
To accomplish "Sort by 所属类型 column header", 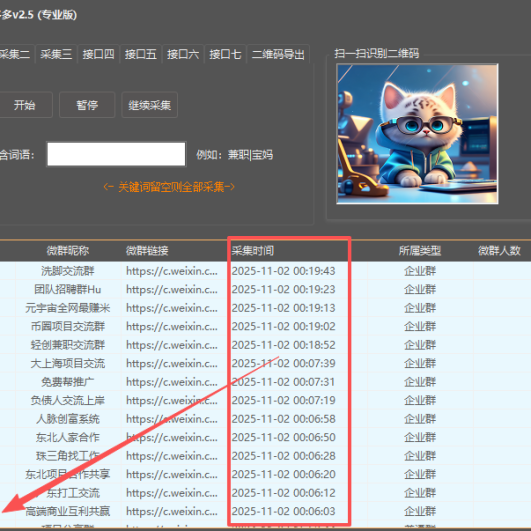I will [420, 251].
